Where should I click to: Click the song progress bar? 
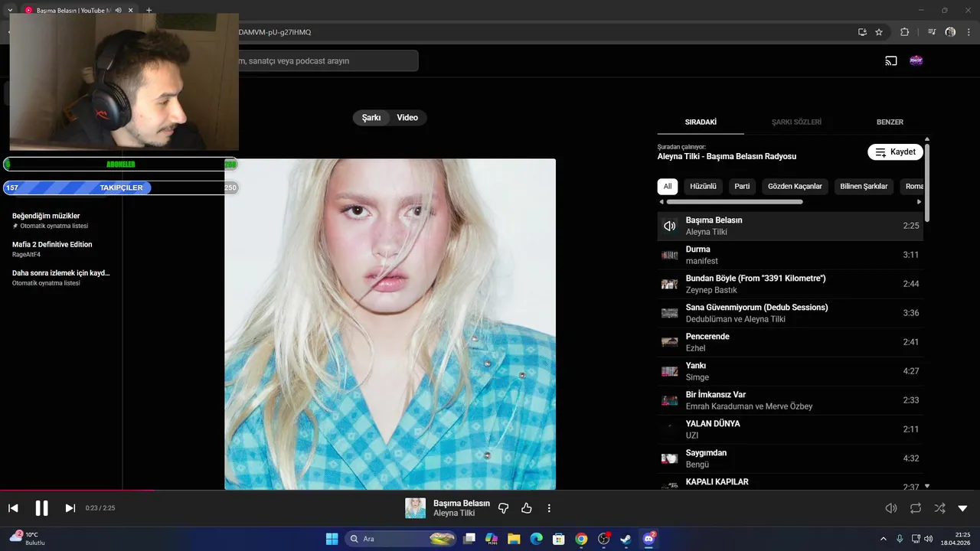pos(490,491)
